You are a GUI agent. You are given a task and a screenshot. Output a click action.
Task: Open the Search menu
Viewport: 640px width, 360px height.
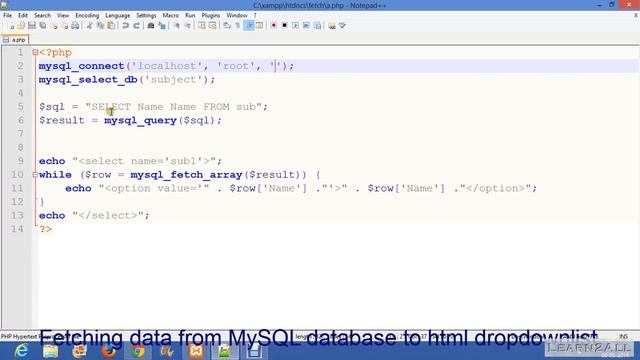pyautogui.click(x=42, y=15)
